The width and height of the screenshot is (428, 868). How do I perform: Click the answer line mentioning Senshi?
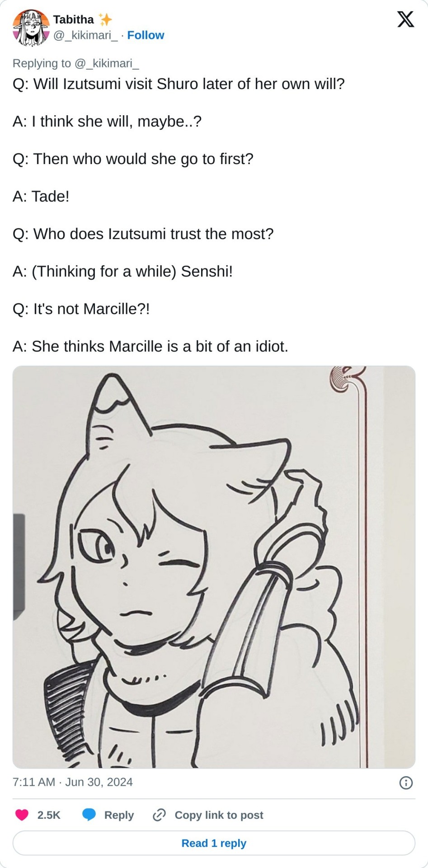click(x=122, y=271)
